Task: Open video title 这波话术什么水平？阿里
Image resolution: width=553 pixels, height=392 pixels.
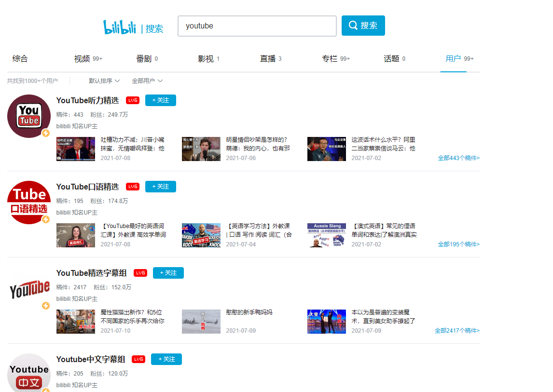Action: coord(383,144)
